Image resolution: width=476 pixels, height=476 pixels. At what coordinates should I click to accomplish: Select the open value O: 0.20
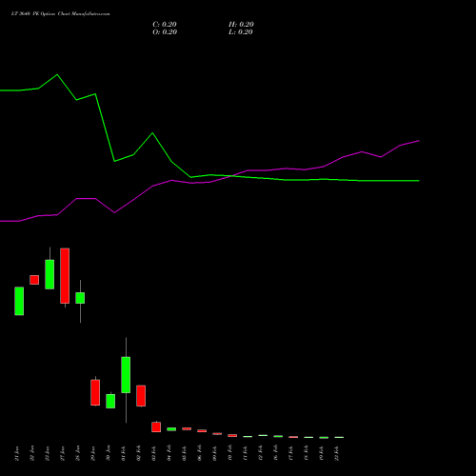pyautogui.click(x=165, y=32)
